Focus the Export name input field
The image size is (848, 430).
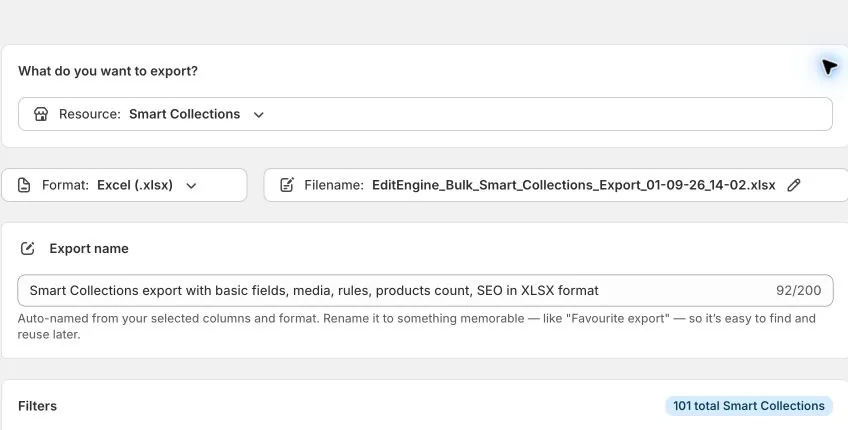point(425,290)
